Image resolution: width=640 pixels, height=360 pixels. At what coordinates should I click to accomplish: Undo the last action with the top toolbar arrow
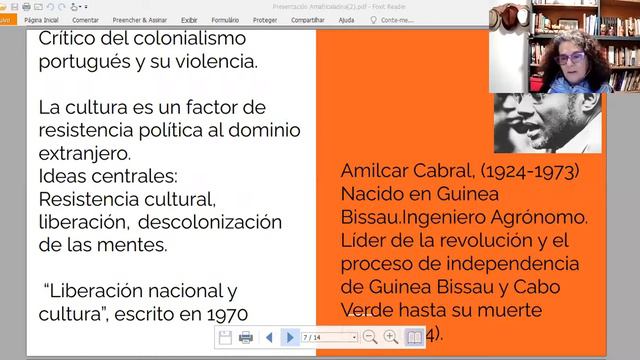(x=50, y=7)
